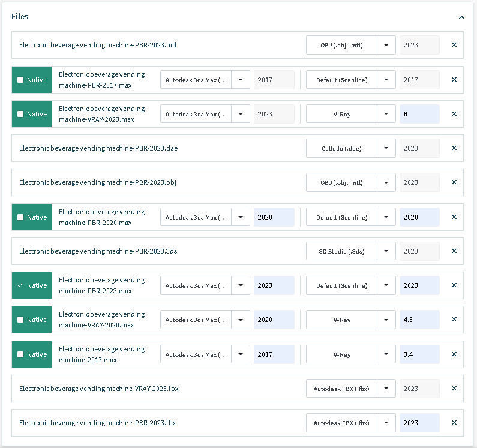Open the Collada (.dae) format dropdown
This screenshot has width=477, height=448.
click(x=386, y=148)
